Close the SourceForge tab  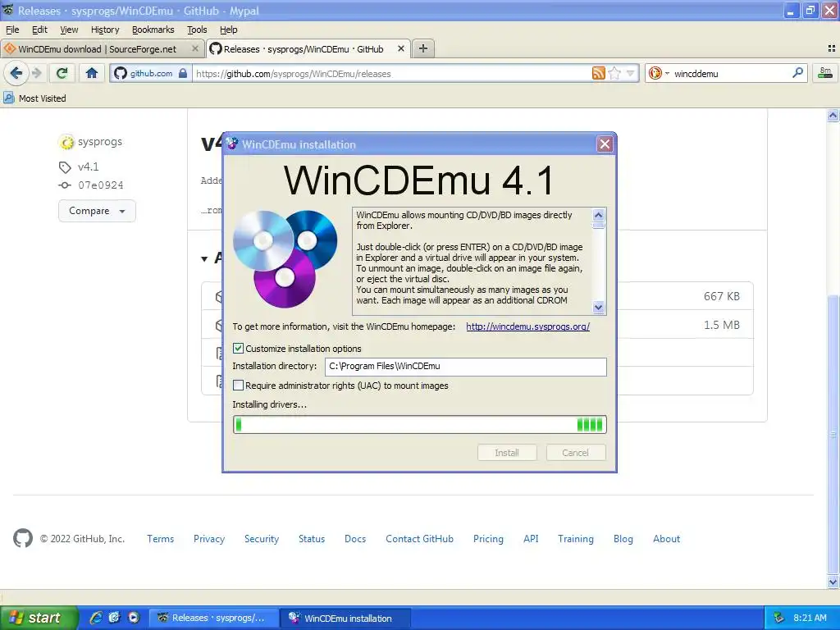pyautogui.click(x=195, y=48)
